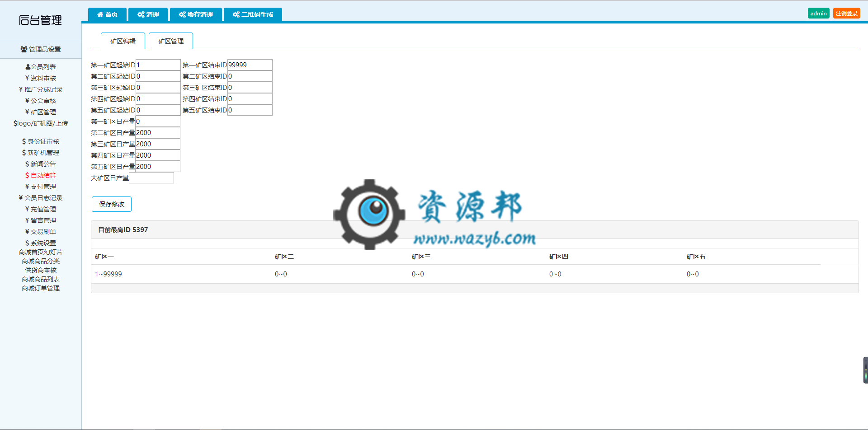This screenshot has width=868, height=430.
Task: Click the 第二矿区起始ID input field
Action: coord(158,76)
